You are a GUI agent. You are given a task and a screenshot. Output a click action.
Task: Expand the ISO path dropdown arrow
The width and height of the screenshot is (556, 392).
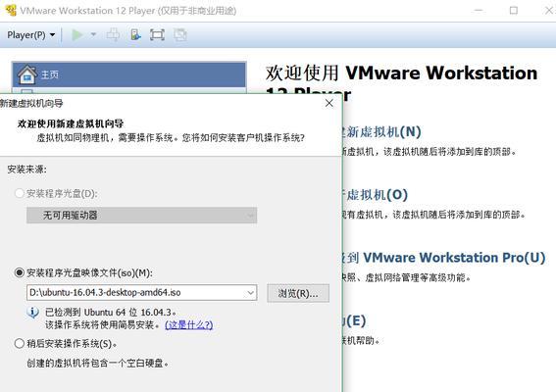pos(250,293)
